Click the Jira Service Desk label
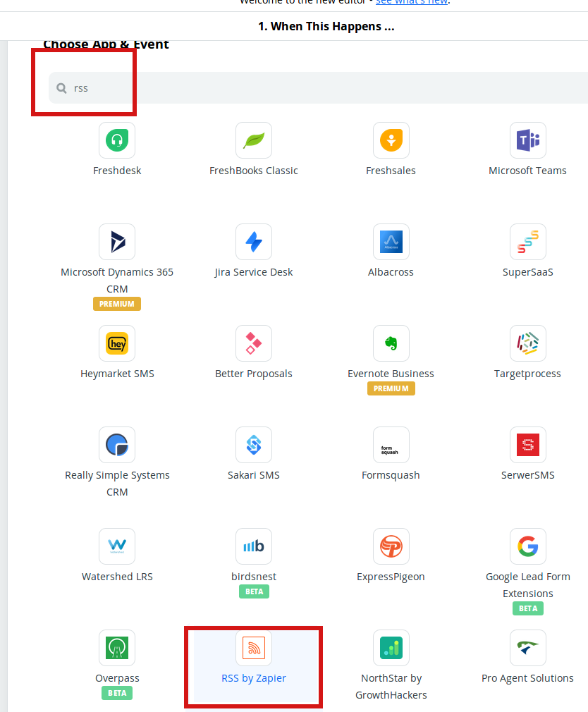This screenshot has height=712, width=588. pyautogui.click(x=254, y=272)
